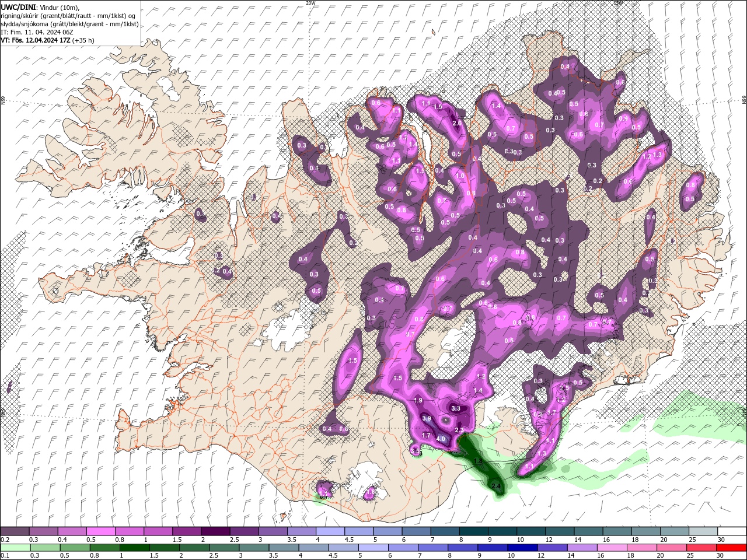Click the '2.4' rain value in the green area

(497, 486)
